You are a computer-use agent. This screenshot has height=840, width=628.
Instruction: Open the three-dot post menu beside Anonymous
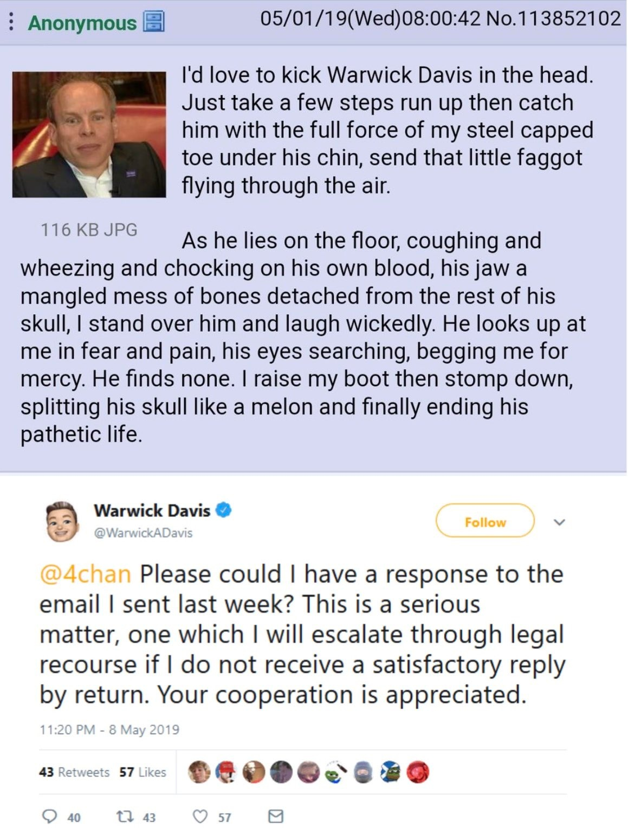click(12, 23)
